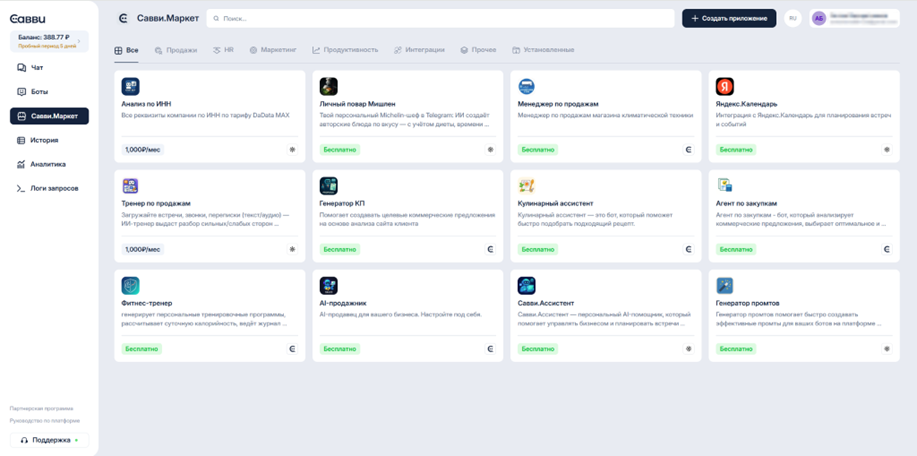The width and height of the screenshot is (917, 456).
Task: Open the Фитнес-тренер app icon
Action: tap(130, 286)
